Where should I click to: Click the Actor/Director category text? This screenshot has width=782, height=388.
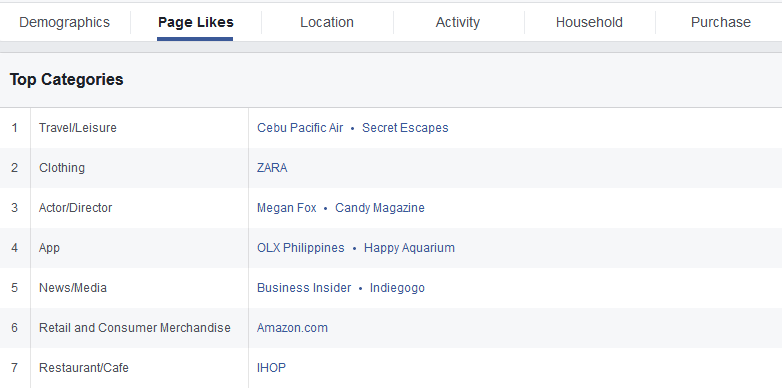75,208
